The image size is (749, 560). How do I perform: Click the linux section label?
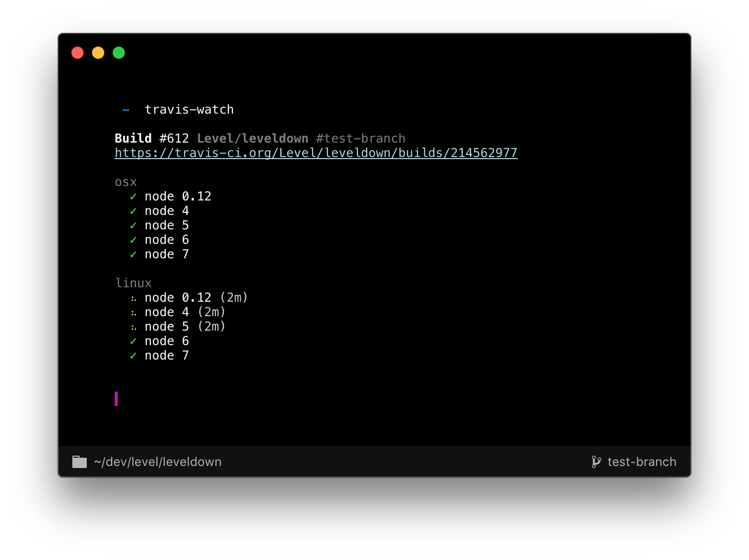tap(133, 283)
